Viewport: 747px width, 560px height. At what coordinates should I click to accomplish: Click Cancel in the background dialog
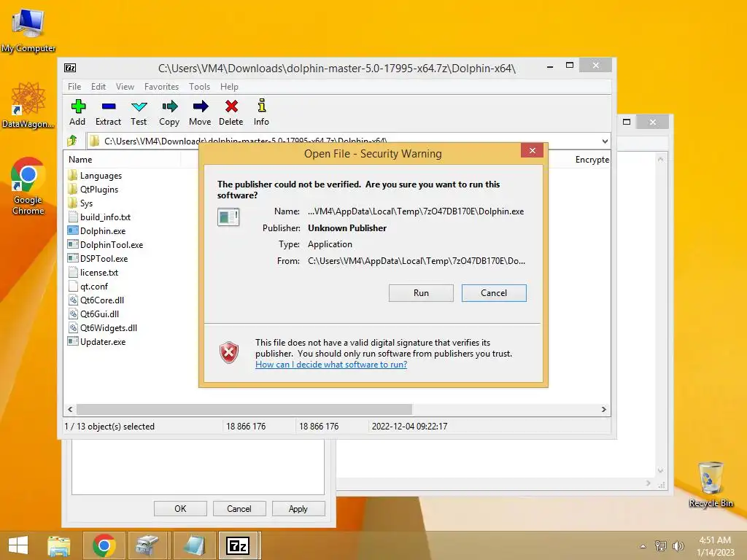(x=239, y=508)
